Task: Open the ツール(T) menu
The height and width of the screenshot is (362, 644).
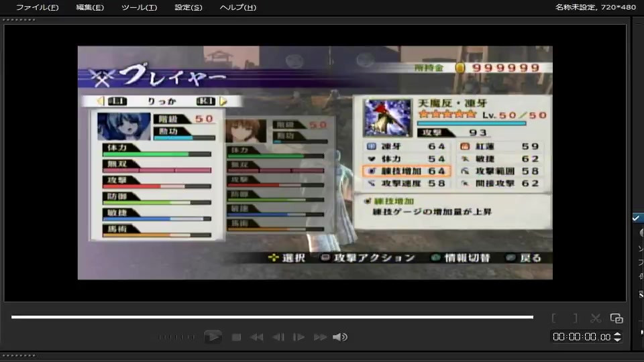Action: tap(139, 7)
